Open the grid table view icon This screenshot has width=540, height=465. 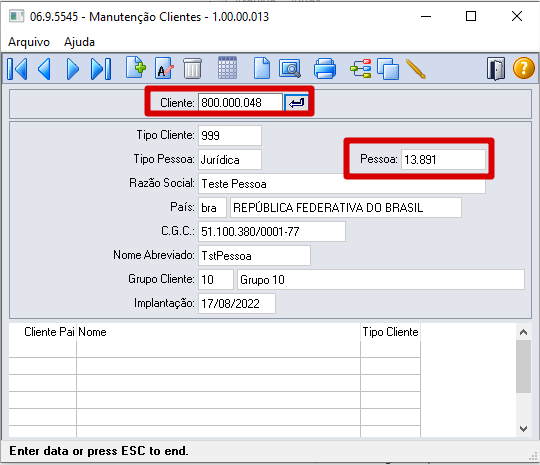coord(228,68)
